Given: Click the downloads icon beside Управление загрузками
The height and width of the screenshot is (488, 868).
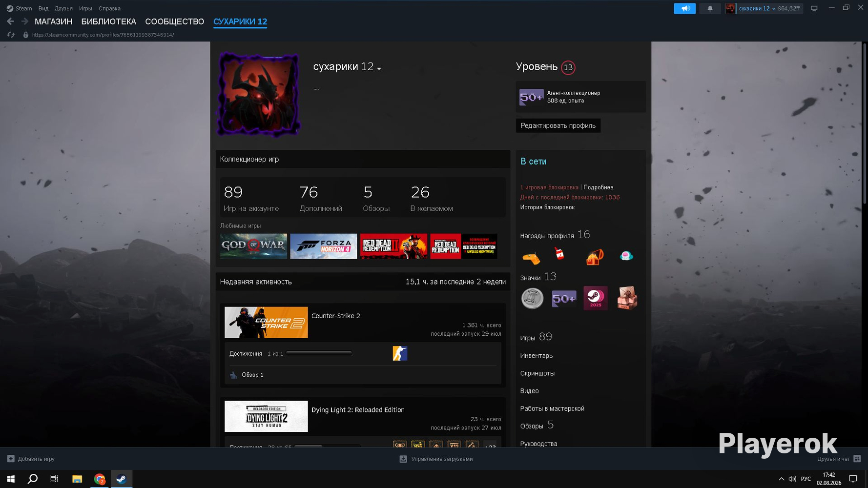Looking at the screenshot, I should point(403,459).
